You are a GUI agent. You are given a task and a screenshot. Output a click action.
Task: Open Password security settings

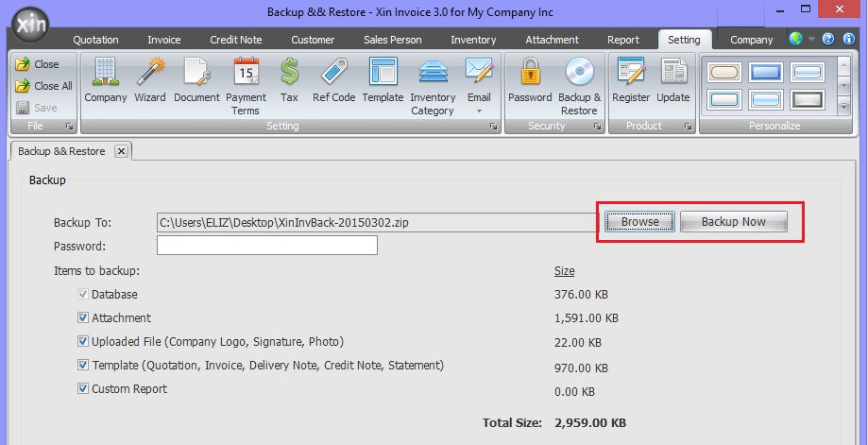pyautogui.click(x=530, y=81)
